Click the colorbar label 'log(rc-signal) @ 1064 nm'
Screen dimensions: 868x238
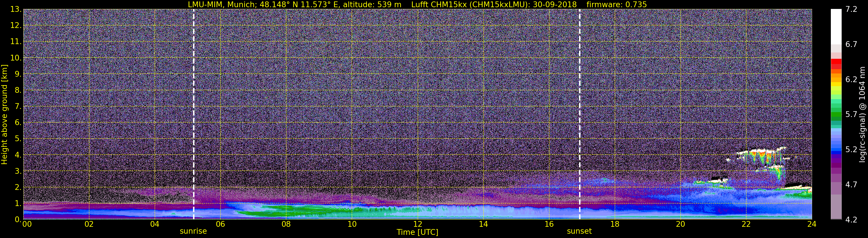862,114
